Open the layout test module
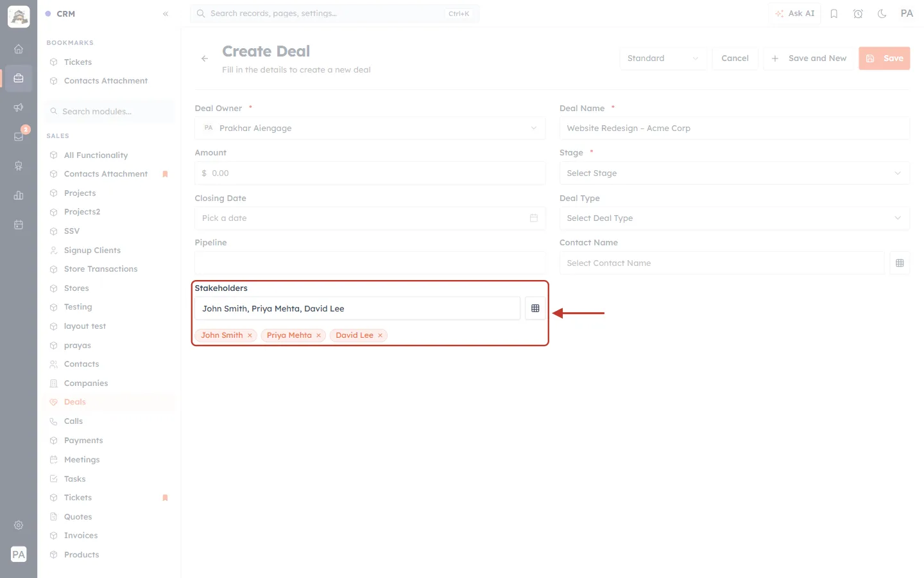The image size is (924, 578). coord(85,326)
